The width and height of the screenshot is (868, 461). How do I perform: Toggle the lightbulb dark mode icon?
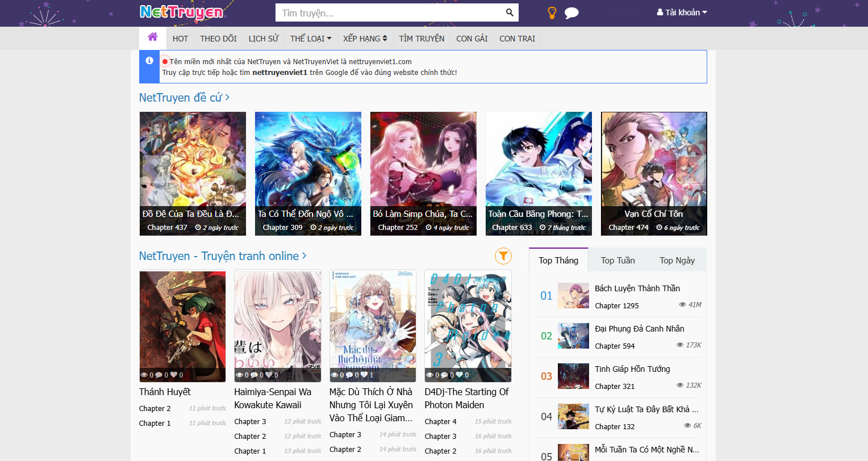[552, 12]
